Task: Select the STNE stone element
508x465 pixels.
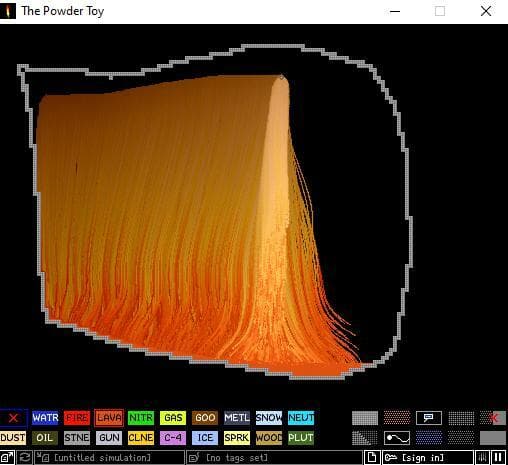Action: (77, 438)
